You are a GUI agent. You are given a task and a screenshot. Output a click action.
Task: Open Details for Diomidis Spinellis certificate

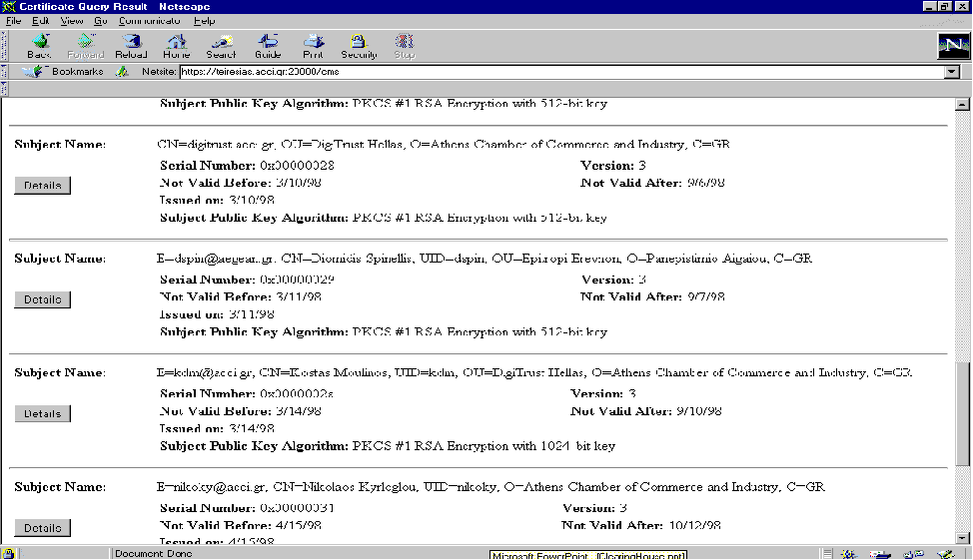click(x=42, y=298)
